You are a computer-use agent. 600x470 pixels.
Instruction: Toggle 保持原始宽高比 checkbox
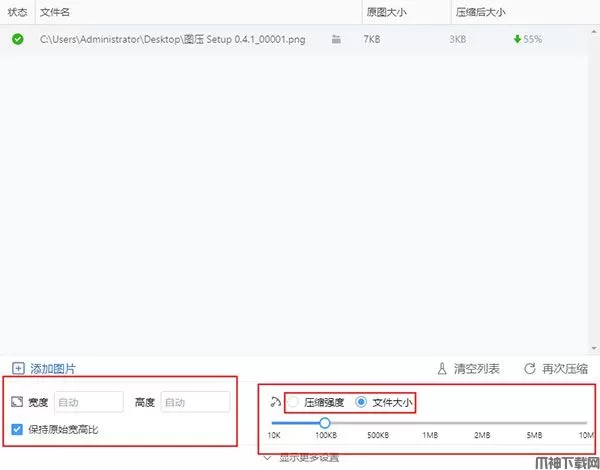[17, 429]
